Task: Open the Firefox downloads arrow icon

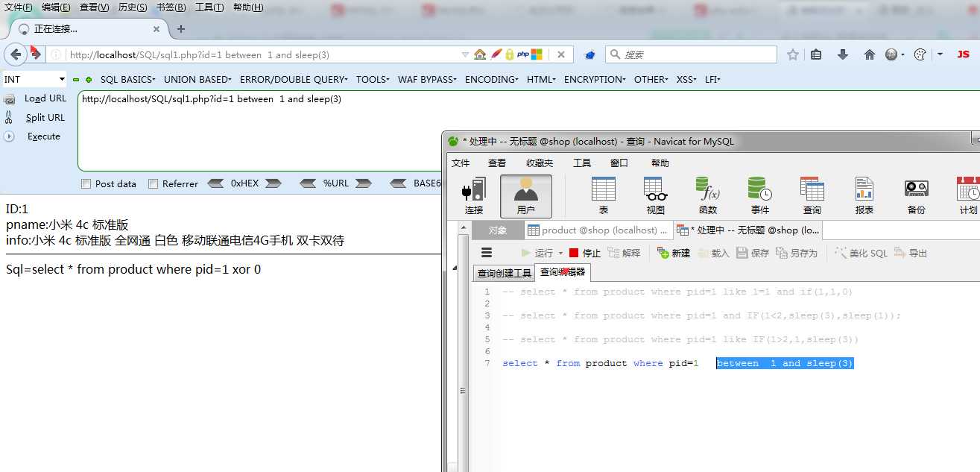Action: pos(843,54)
